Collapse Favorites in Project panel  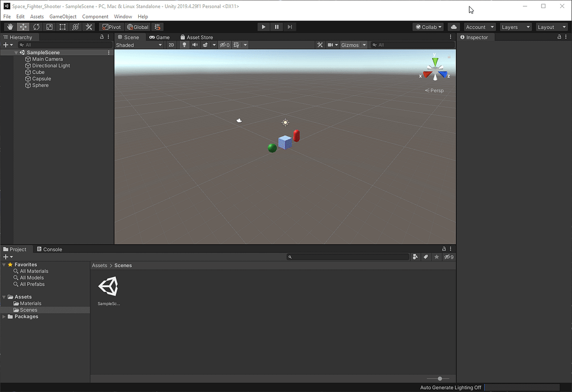[x=4, y=264]
